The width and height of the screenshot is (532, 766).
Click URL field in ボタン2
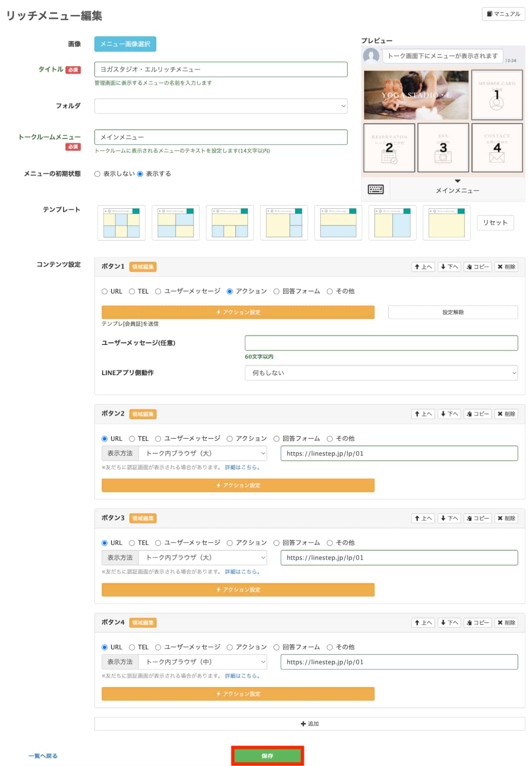[399, 453]
